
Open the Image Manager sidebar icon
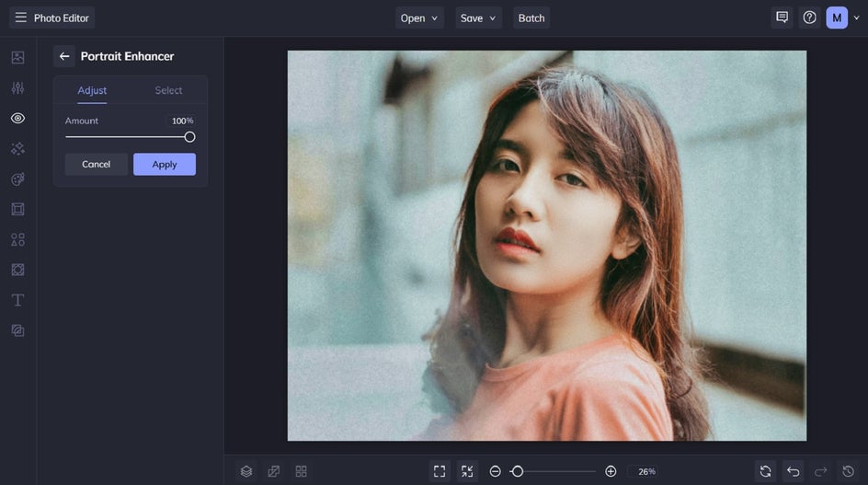click(17, 57)
